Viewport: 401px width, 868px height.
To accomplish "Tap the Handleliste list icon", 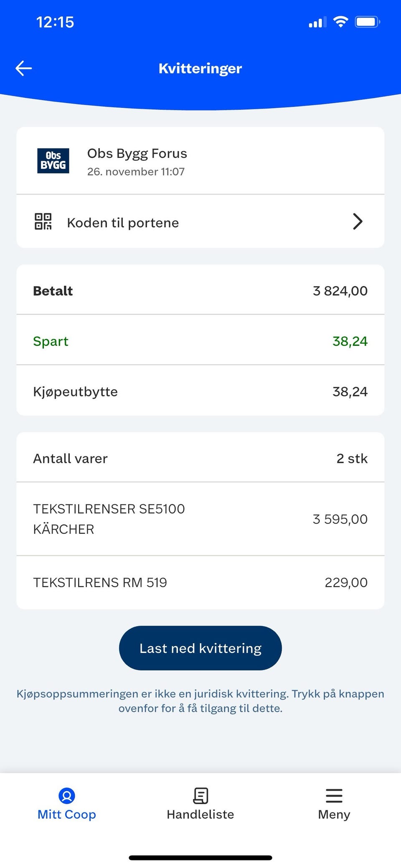I will pyautogui.click(x=200, y=796).
